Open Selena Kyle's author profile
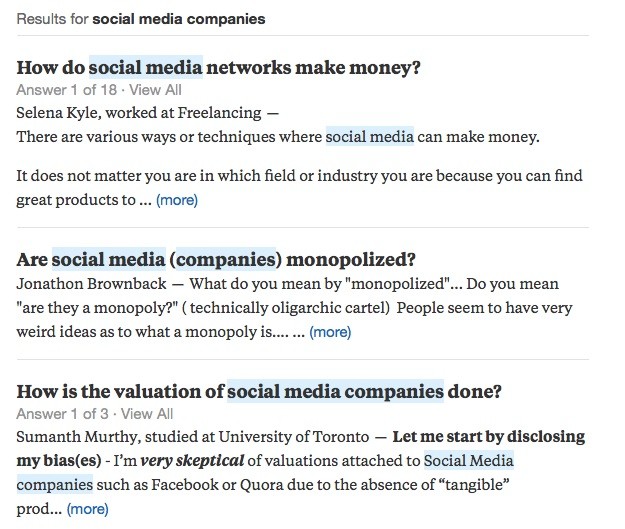This screenshot has width=625, height=529. (55, 112)
